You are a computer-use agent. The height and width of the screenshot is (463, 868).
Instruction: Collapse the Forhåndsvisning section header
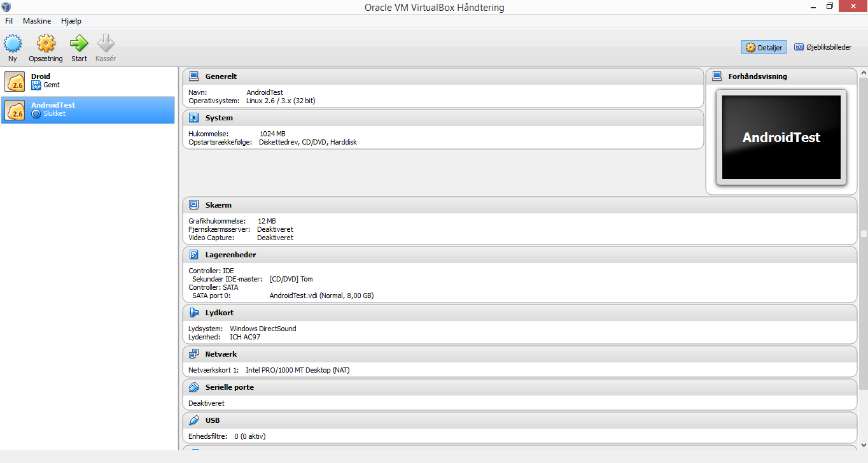click(x=781, y=76)
